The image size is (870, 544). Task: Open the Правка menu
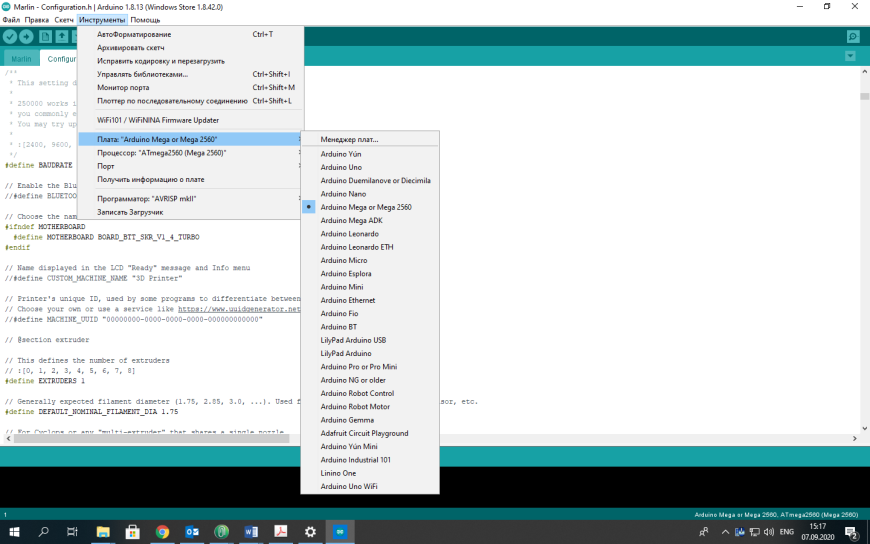pos(37,20)
